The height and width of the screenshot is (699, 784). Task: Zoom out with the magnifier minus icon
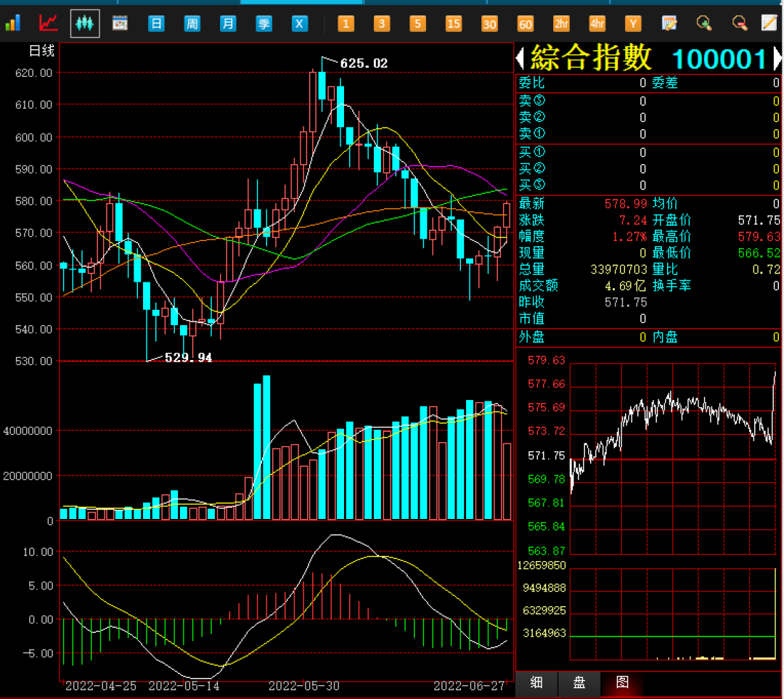[x=740, y=23]
